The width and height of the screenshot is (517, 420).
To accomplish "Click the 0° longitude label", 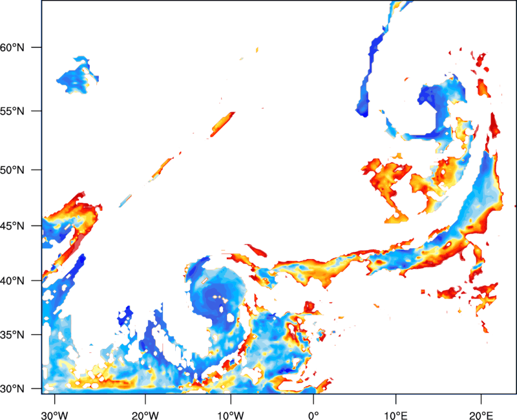I will pos(313,415).
